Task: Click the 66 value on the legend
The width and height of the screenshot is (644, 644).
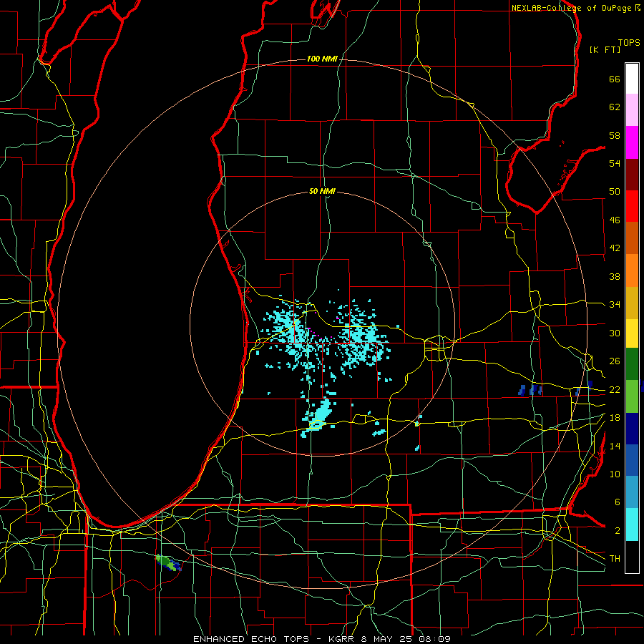Action: 615,79
